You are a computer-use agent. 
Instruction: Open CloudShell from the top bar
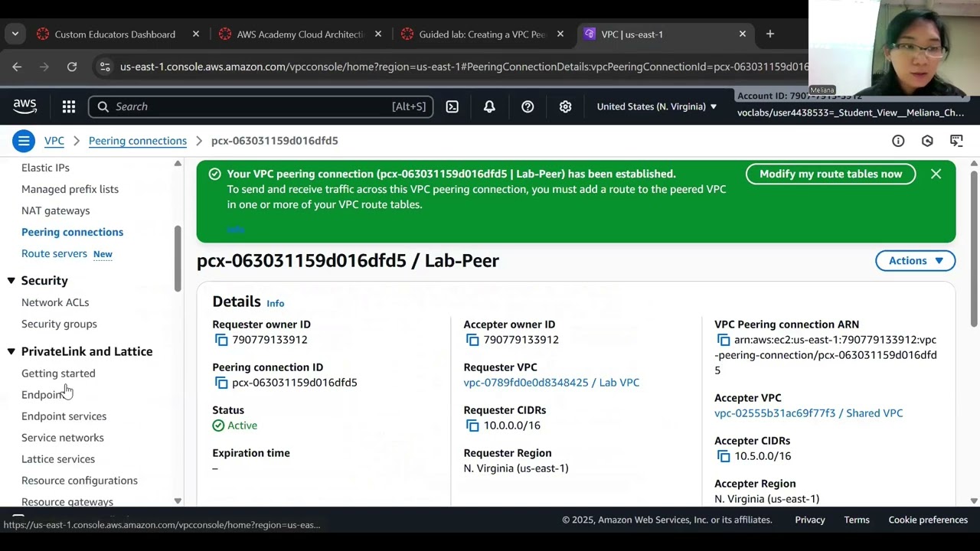(x=452, y=106)
